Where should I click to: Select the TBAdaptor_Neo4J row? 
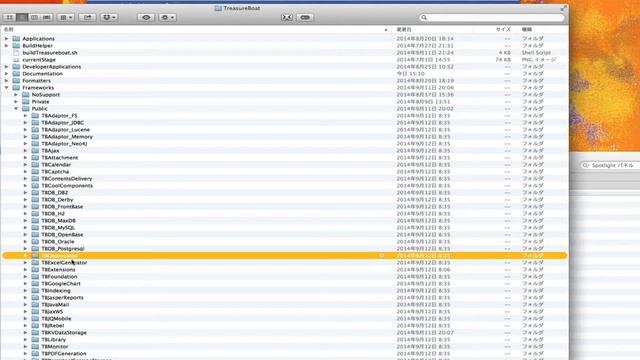click(284, 144)
